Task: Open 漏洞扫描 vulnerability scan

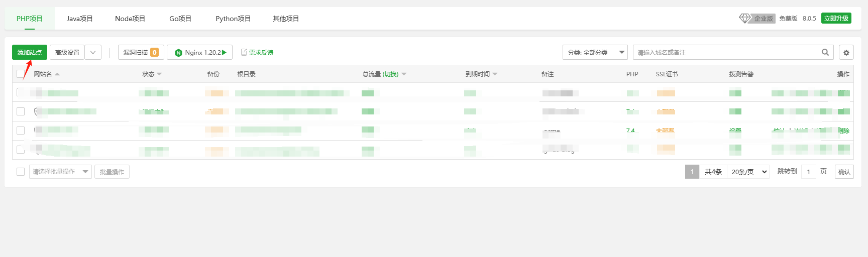Action: [x=141, y=52]
